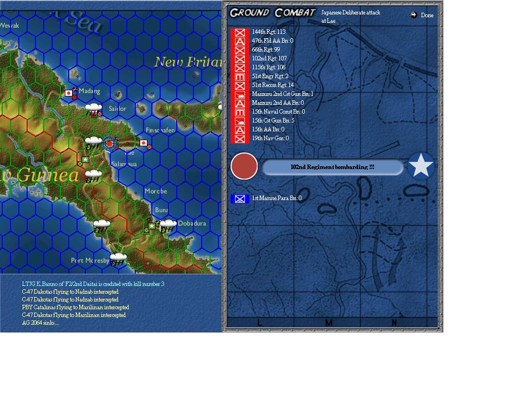Click the Ground Combat panel title
Image resolution: width=532 pixels, height=399 pixels.
pyautogui.click(x=273, y=13)
